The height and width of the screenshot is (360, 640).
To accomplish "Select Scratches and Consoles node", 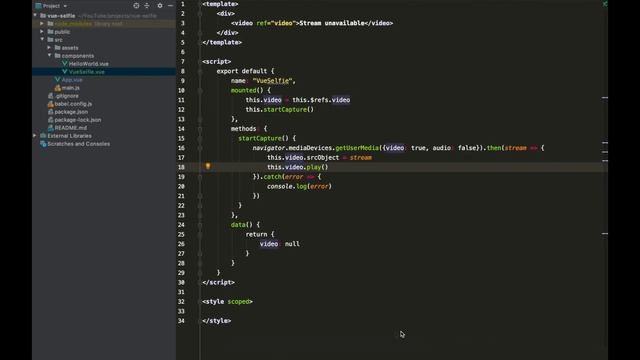I will (x=78, y=144).
